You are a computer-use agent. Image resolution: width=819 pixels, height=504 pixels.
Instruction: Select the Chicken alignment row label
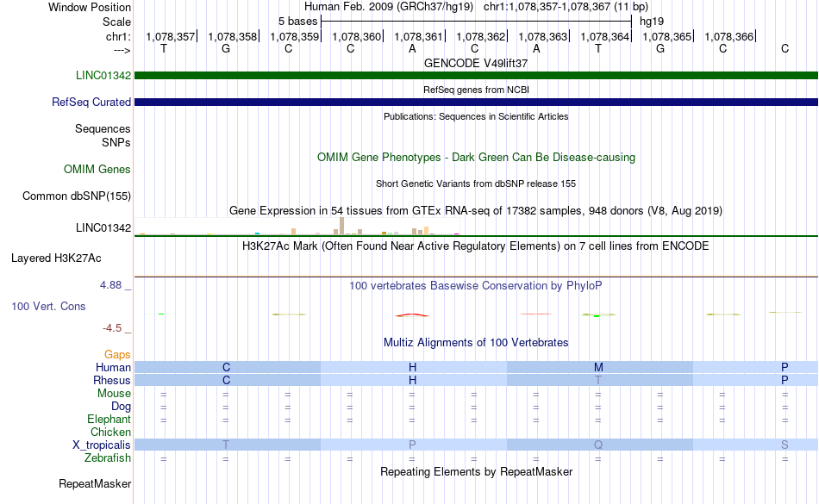click(110, 432)
